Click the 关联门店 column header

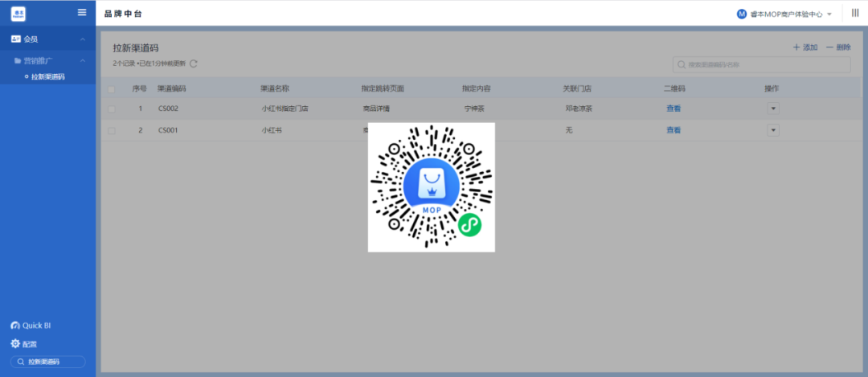click(x=577, y=88)
